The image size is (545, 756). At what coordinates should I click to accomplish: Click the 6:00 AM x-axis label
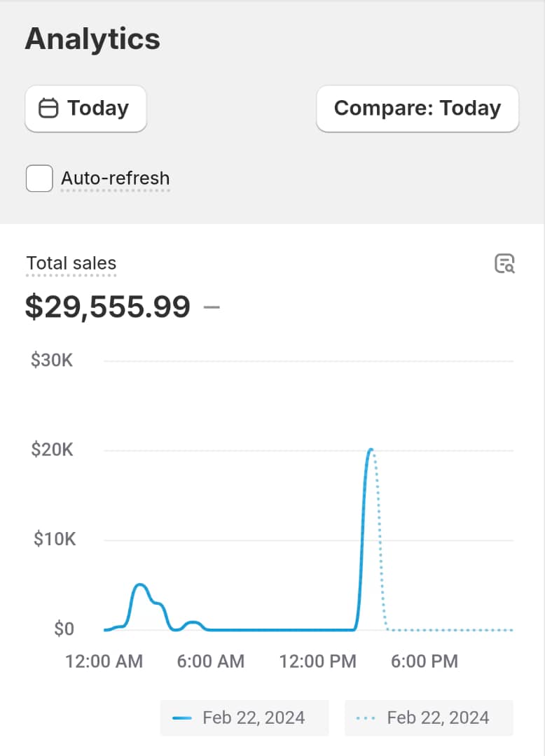point(211,661)
